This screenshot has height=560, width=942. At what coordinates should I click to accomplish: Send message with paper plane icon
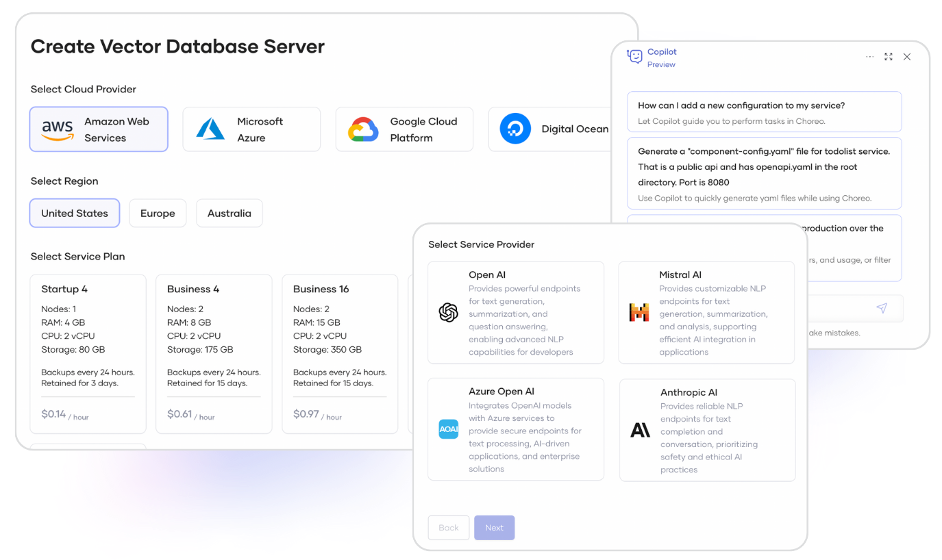[x=882, y=308]
